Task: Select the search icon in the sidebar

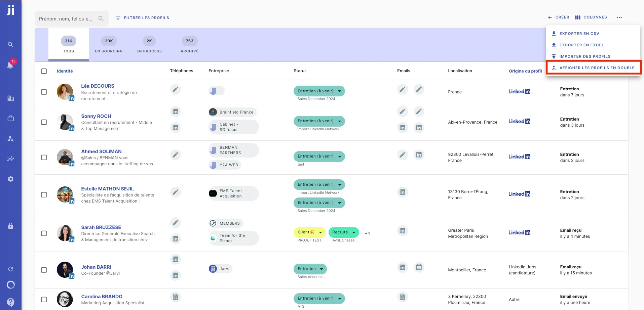Action: coord(10,44)
